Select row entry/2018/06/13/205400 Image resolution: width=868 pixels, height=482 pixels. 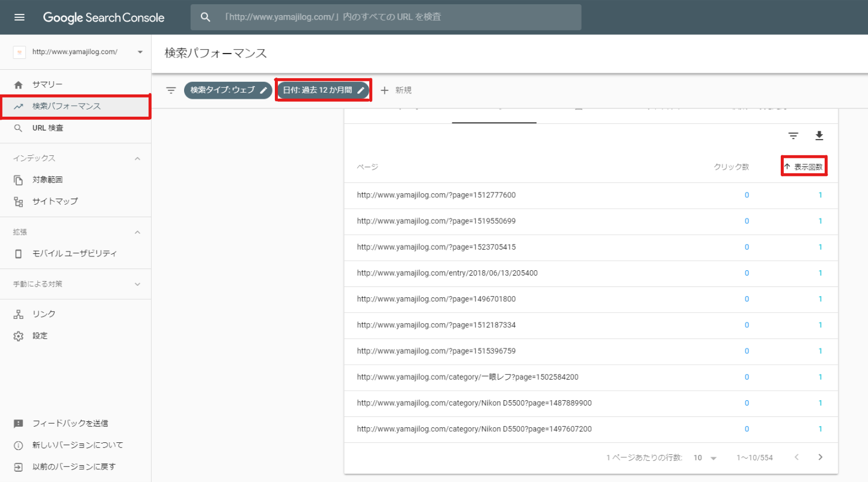tap(590, 273)
